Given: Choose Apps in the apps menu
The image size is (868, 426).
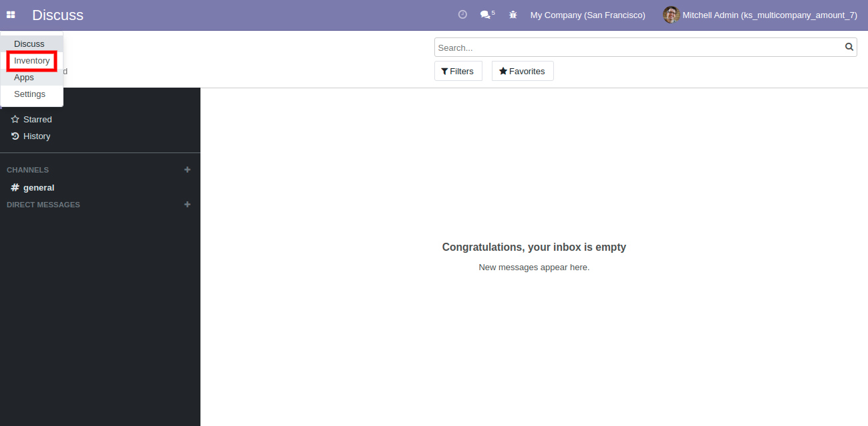Looking at the screenshot, I should pyautogui.click(x=24, y=78).
